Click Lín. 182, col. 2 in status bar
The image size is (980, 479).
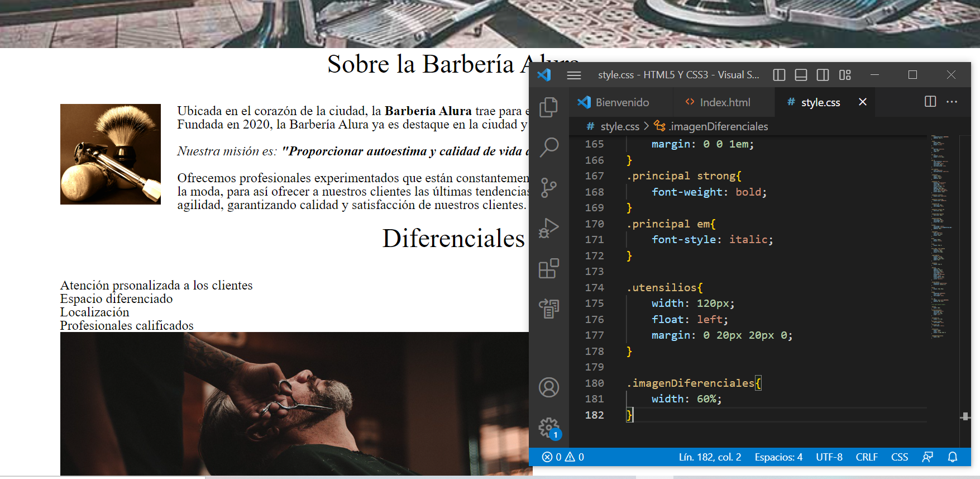pos(710,457)
